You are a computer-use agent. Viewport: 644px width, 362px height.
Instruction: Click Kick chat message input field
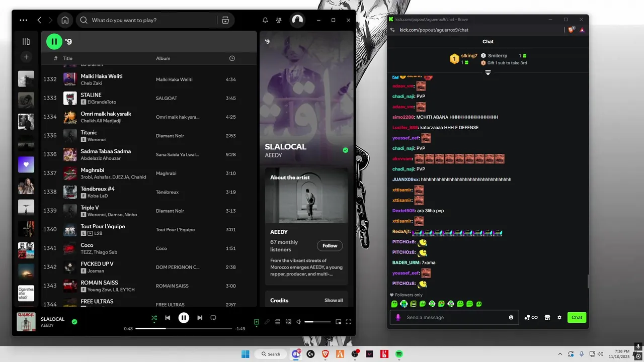point(455,317)
